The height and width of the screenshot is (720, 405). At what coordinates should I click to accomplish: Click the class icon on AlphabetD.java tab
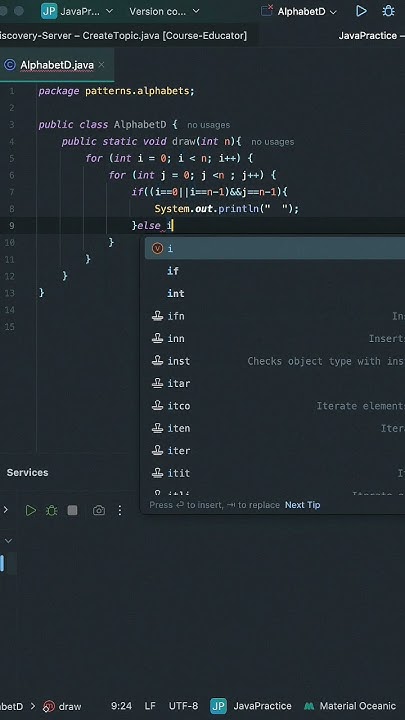10,65
